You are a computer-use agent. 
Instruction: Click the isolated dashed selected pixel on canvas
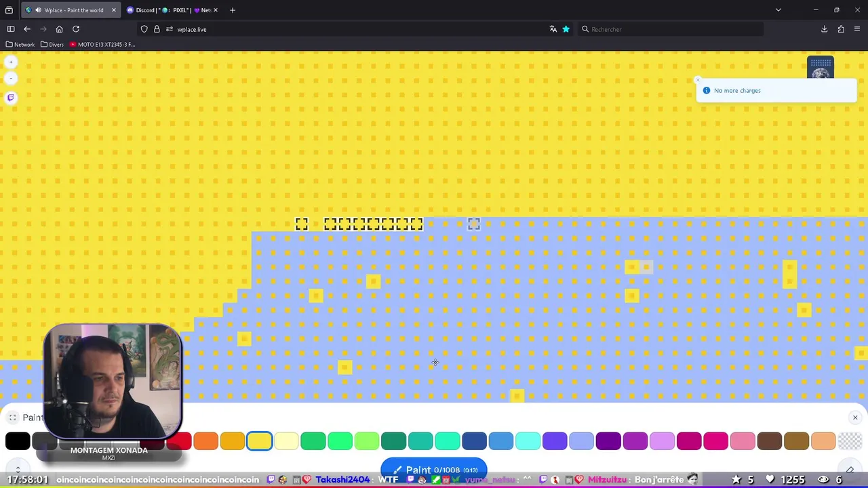point(302,224)
